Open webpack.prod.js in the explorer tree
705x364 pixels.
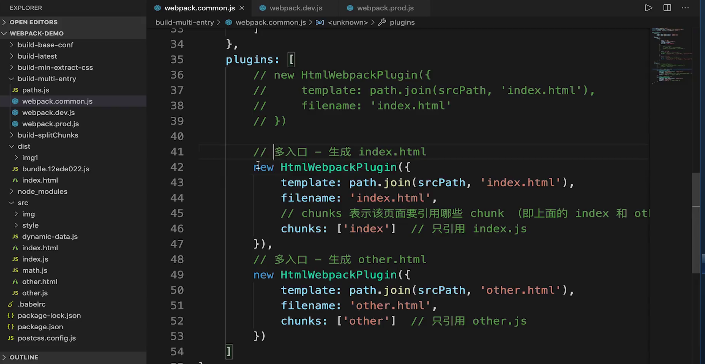coord(73,124)
